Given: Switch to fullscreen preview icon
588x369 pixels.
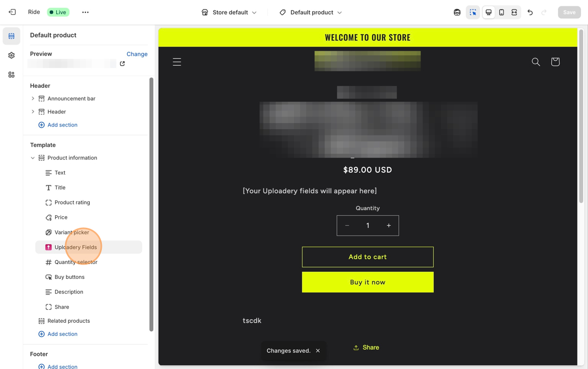Looking at the screenshot, I should (x=514, y=13).
